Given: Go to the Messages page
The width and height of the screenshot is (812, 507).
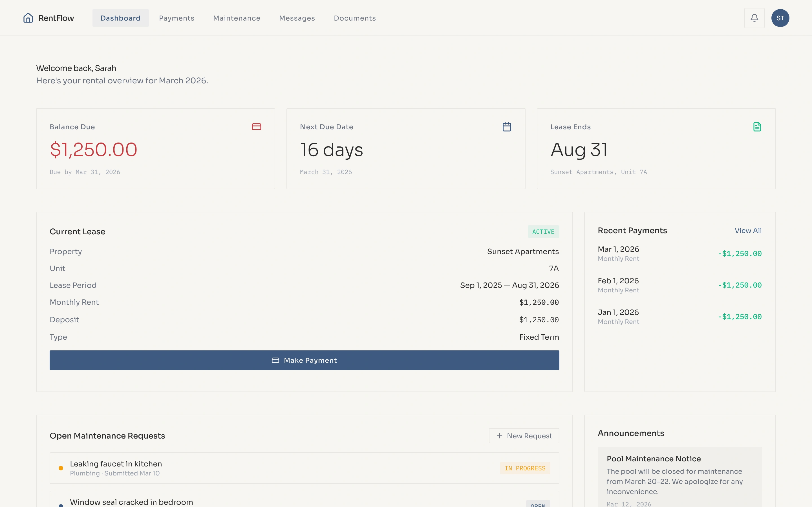Looking at the screenshot, I should [x=297, y=18].
